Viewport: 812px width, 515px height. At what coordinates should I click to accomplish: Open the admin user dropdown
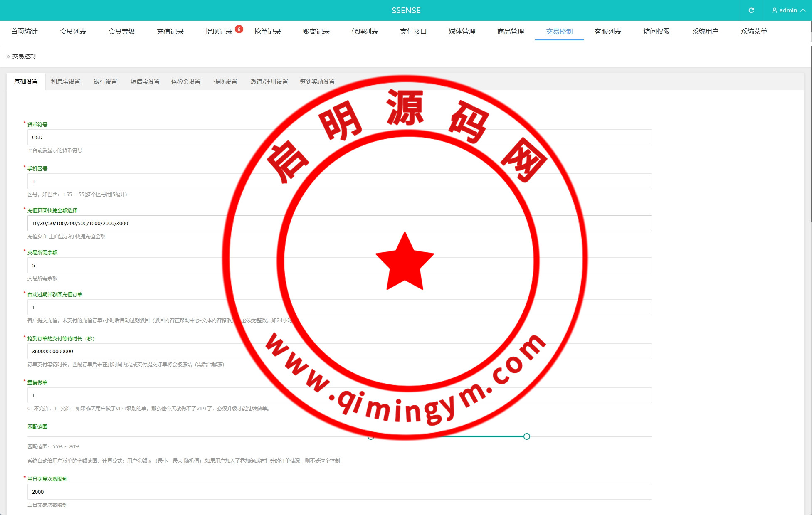(788, 10)
